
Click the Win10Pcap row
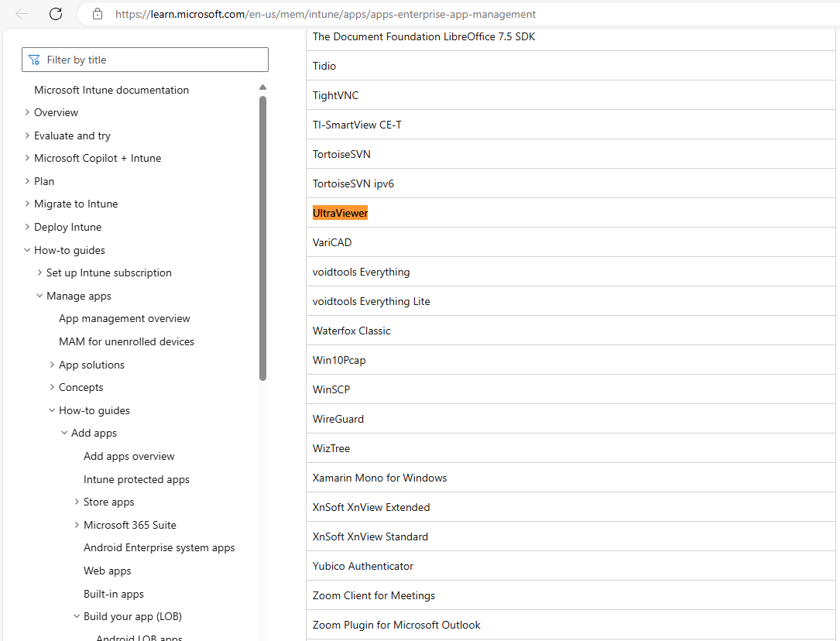pos(571,361)
